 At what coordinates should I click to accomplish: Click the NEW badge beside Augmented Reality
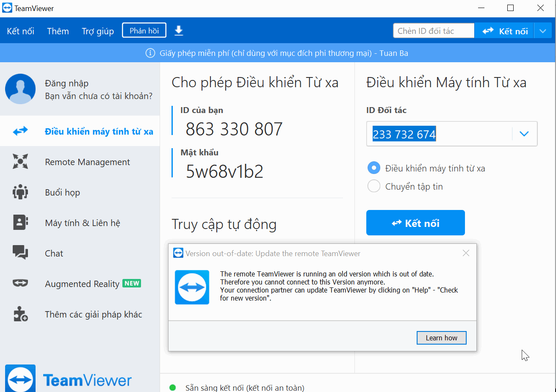pos(132,283)
